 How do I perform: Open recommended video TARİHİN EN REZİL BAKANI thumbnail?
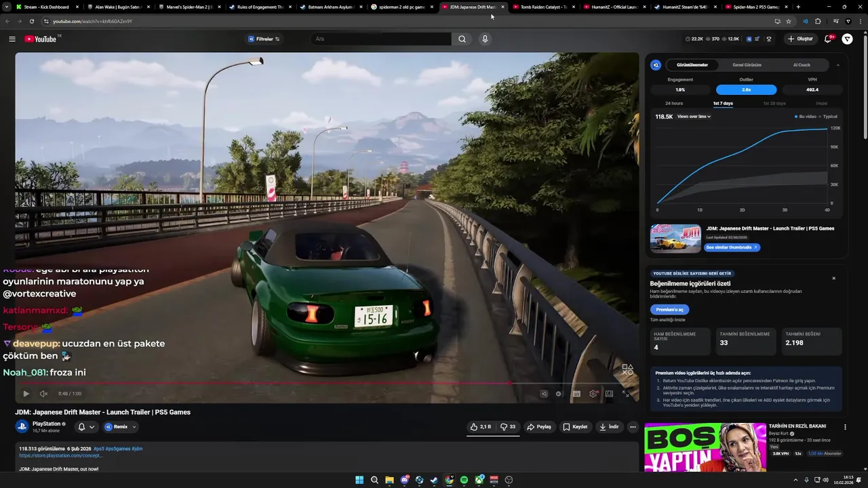coord(705,447)
